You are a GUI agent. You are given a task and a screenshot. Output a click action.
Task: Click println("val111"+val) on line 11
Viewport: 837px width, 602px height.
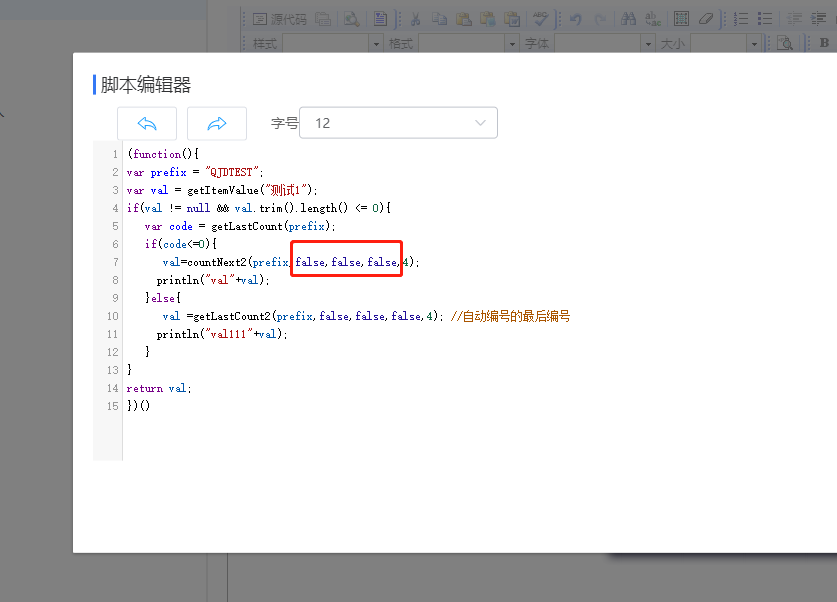[x=220, y=334]
